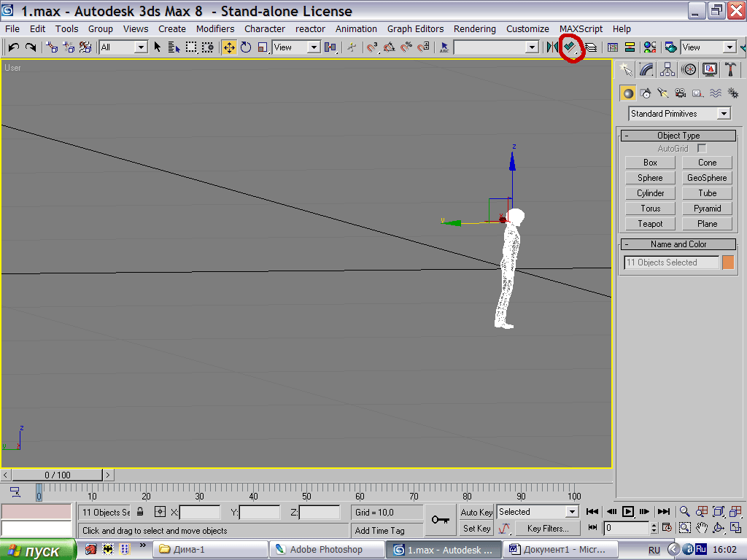Open the Material Editor icon
The height and width of the screenshot is (560, 747).
coord(650,47)
